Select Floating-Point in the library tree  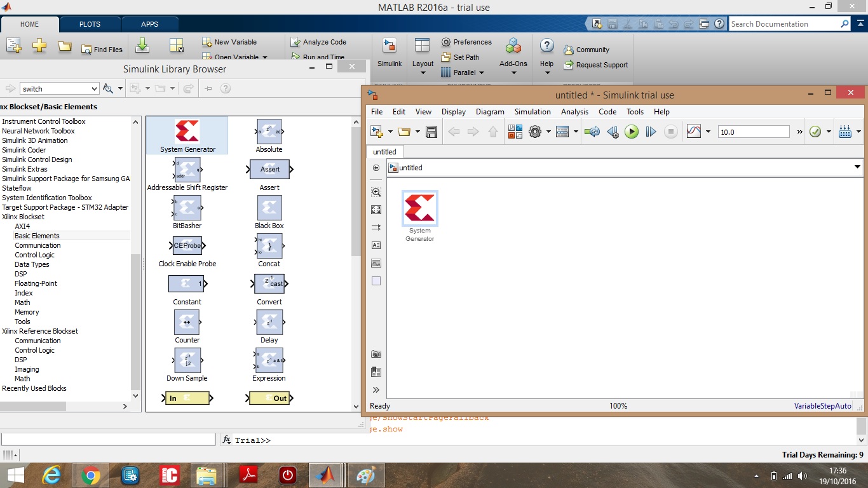[x=36, y=283]
